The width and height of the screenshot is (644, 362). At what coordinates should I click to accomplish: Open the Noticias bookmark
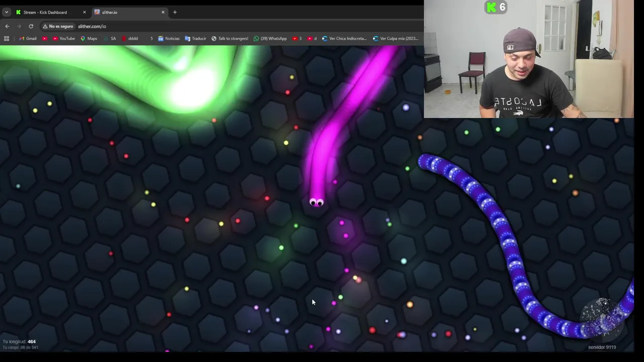click(169, 38)
